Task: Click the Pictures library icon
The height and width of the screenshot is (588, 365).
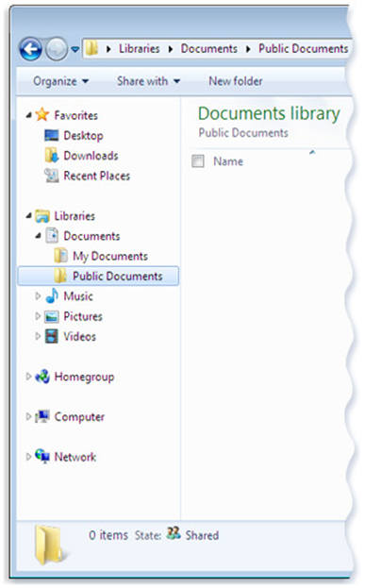Action: pos(52,316)
